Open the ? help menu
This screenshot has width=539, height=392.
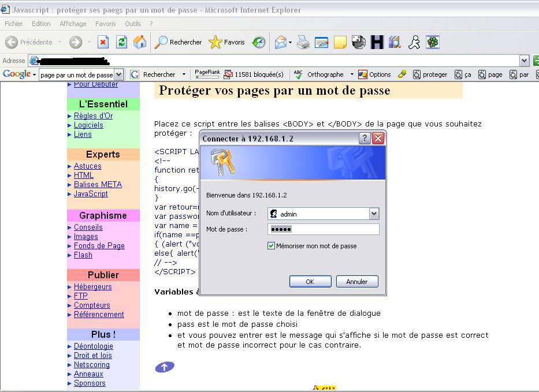151,24
